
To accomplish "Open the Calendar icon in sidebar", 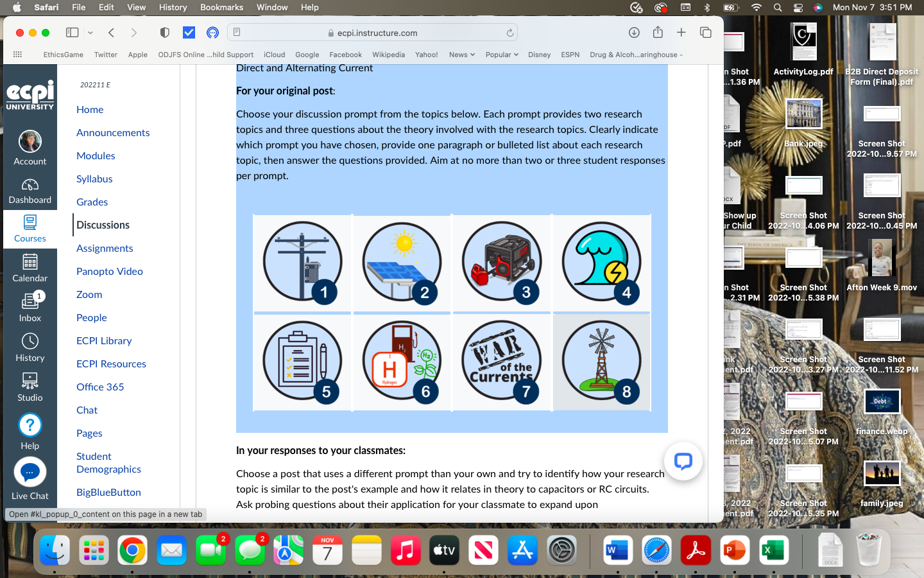I will click(30, 268).
